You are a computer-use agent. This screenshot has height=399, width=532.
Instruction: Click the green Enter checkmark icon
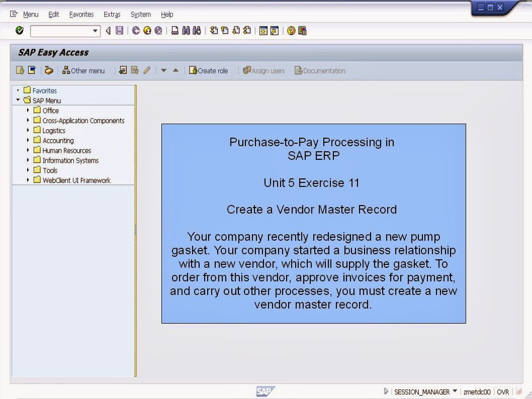(x=20, y=31)
